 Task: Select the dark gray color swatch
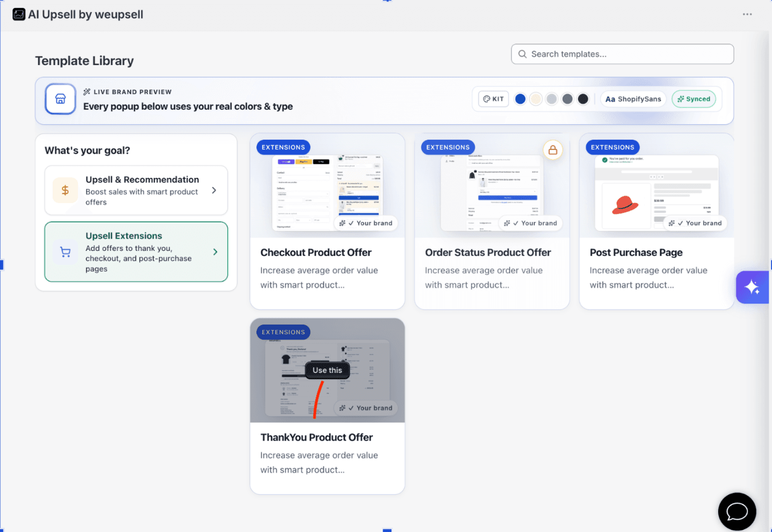pyautogui.click(x=567, y=99)
